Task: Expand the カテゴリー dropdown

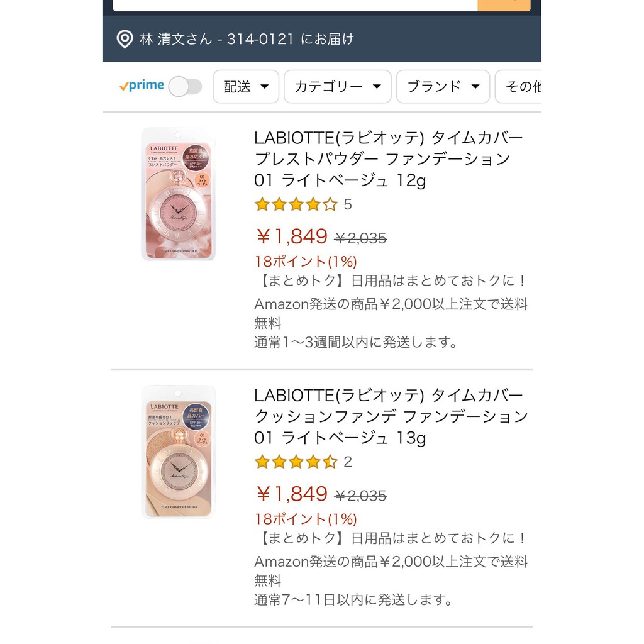Action: pyautogui.click(x=337, y=87)
